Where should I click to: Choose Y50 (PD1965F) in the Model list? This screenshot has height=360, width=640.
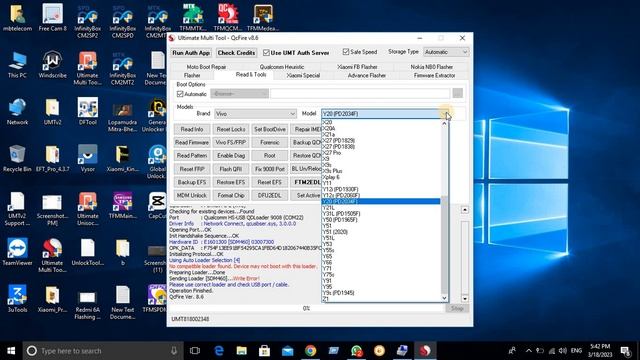pos(381,220)
